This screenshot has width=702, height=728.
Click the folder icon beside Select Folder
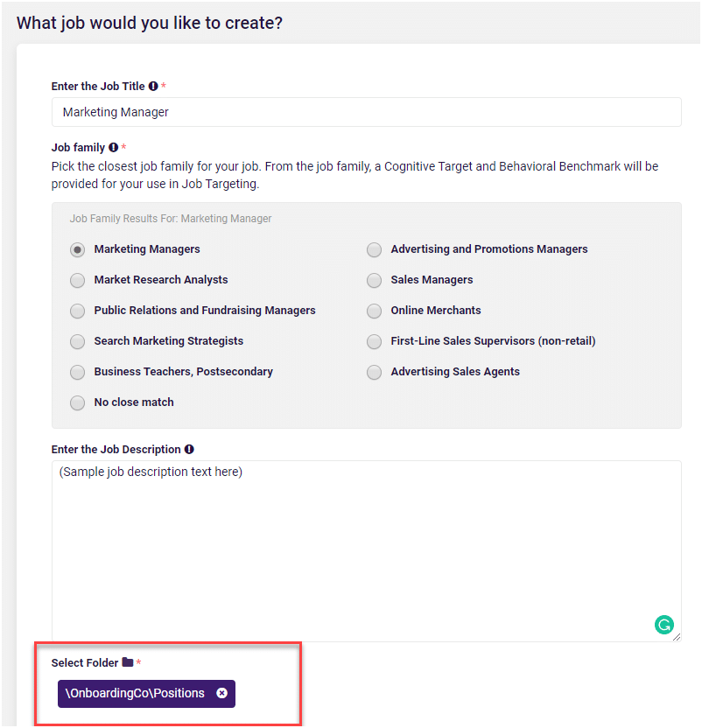tap(128, 662)
